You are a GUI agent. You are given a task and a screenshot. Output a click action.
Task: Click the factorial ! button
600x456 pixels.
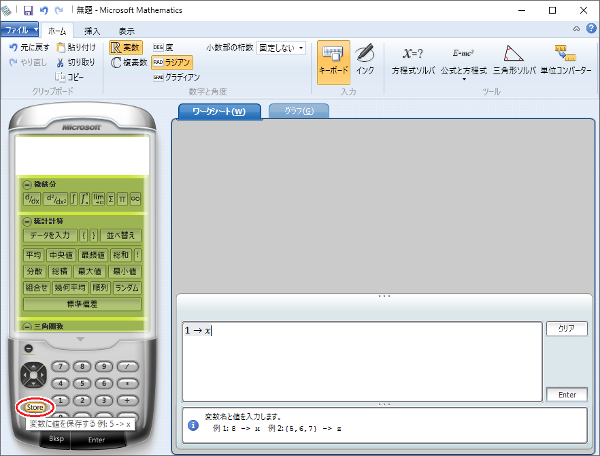137,255
